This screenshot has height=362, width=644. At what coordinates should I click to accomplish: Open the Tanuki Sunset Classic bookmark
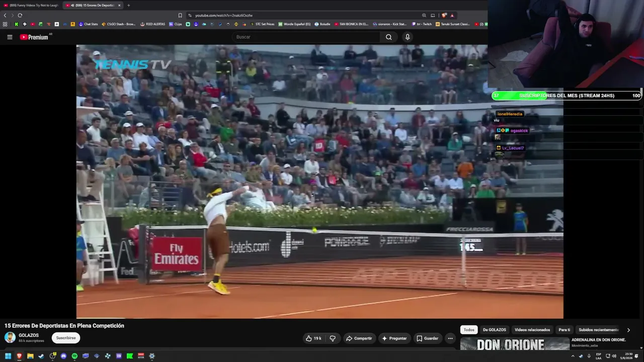(453, 24)
